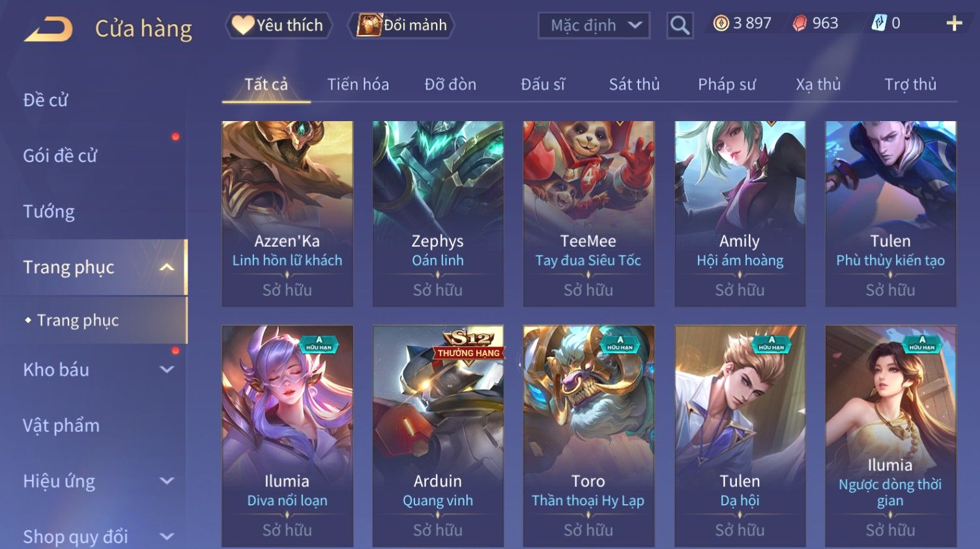Image resolution: width=980 pixels, height=549 pixels.
Task: Open the Mặc định sort dropdown
Action: coord(594,25)
